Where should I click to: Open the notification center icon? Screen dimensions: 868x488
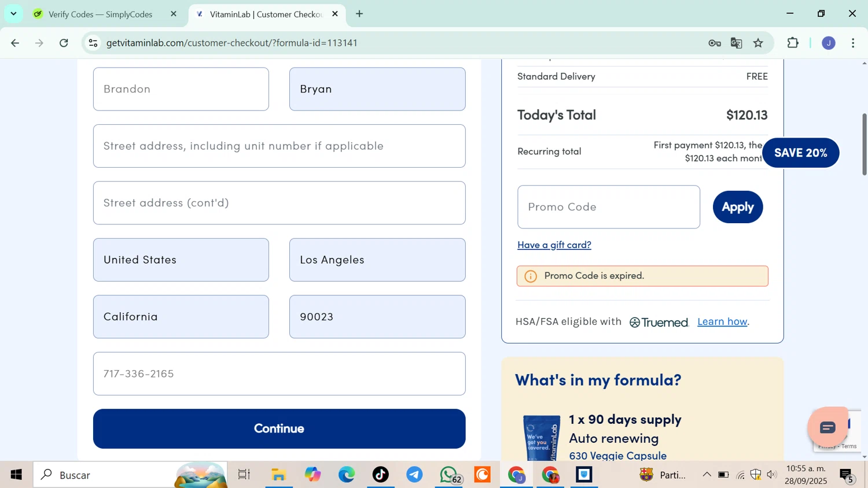pos(847,475)
